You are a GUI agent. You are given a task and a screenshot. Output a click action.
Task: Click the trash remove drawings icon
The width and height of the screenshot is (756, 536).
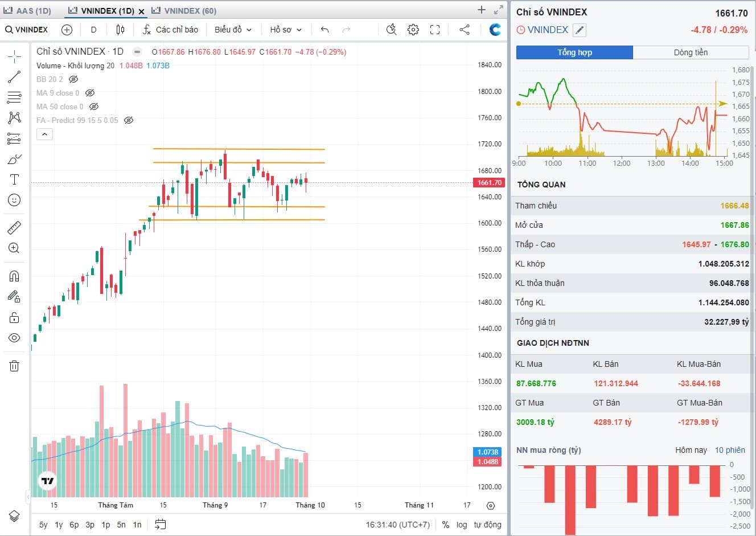[14, 366]
